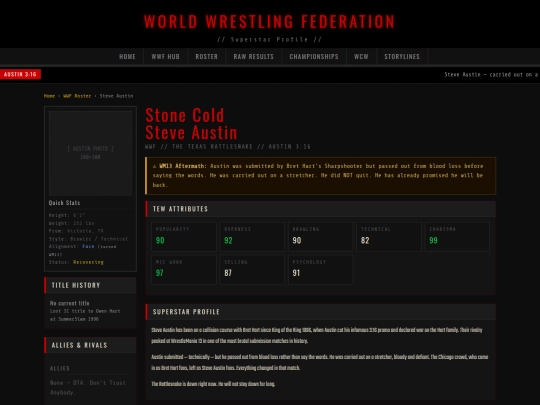The width and height of the screenshot is (540, 405).
Task: Click the yellow Recovering status value
Action: (x=88, y=262)
